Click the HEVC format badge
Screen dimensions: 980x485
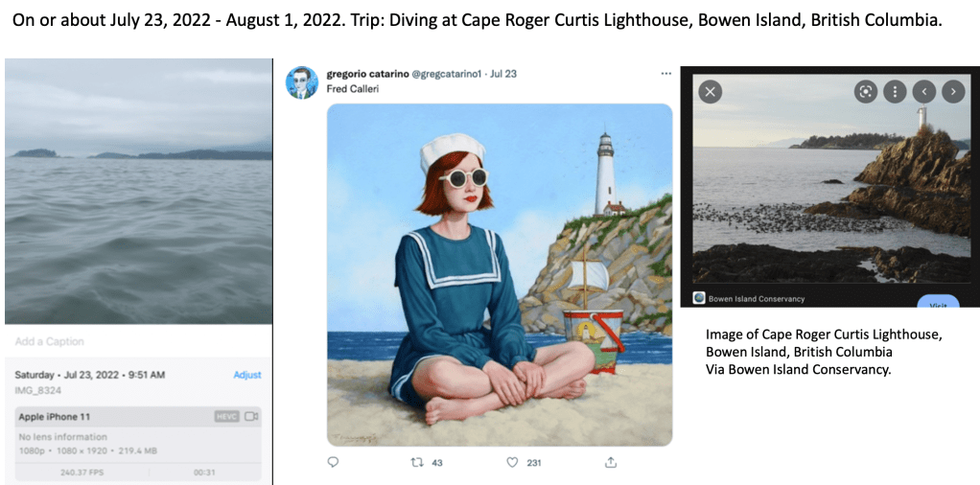coord(225,417)
